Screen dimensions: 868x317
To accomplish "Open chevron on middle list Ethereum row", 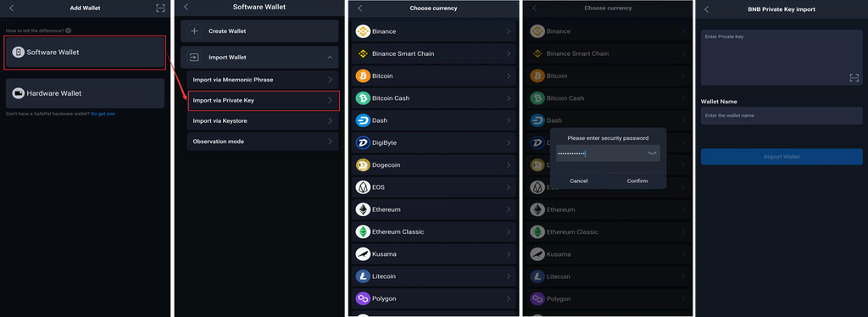I will (509, 209).
